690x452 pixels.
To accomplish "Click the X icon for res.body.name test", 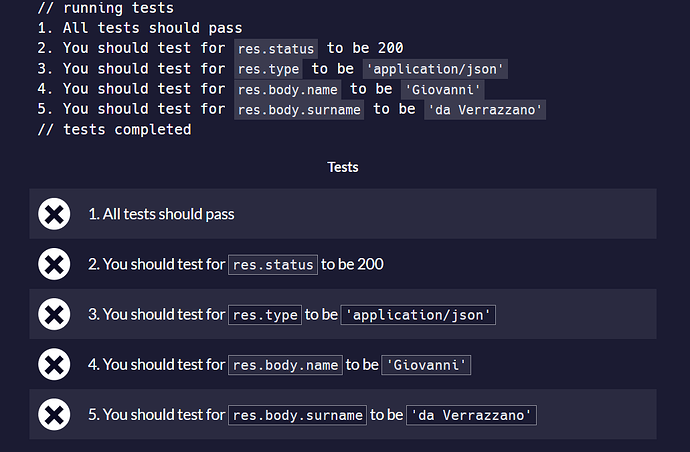I will click(x=54, y=364).
